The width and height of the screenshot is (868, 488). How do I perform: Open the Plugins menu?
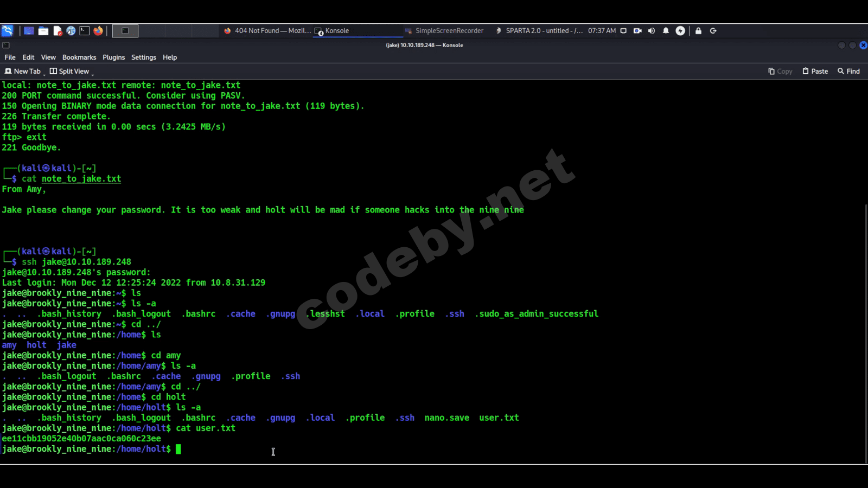tap(113, 57)
